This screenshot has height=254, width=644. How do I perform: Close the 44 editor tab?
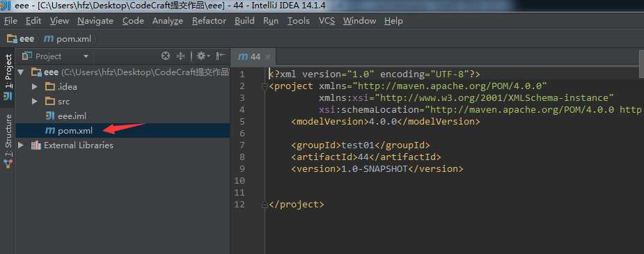tap(267, 56)
